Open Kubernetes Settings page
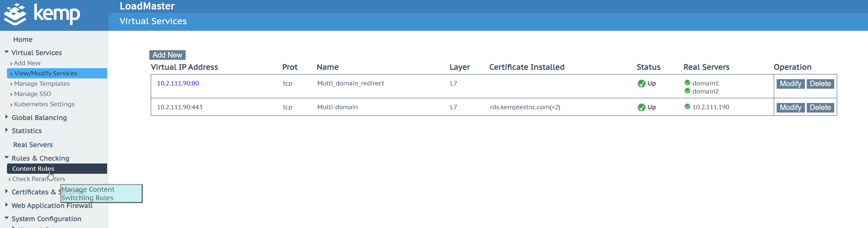868x228 pixels. 44,104
